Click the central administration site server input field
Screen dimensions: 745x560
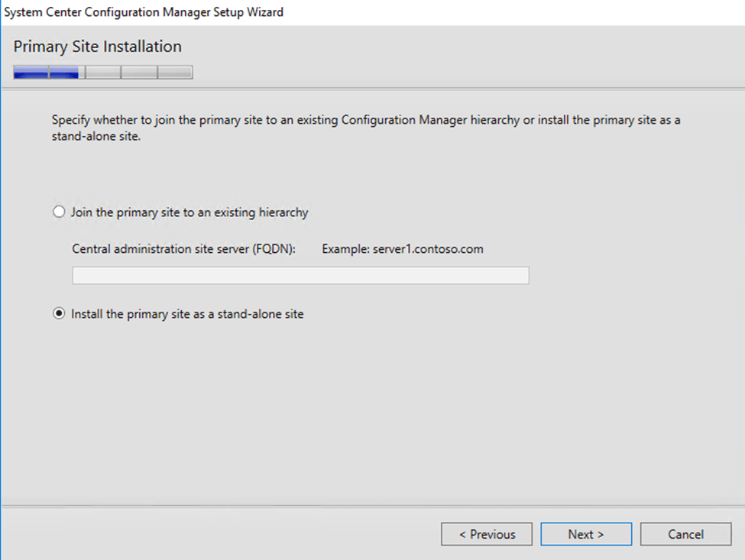tap(300, 276)
